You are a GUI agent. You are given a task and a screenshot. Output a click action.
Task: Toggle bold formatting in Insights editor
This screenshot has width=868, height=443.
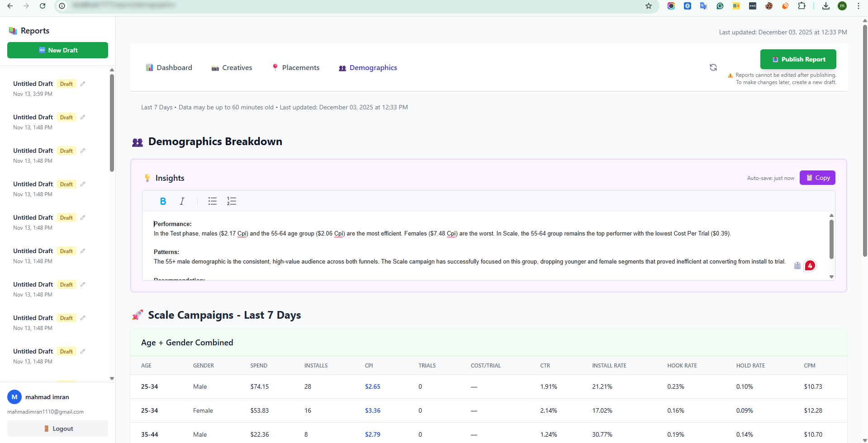[x=163, y=201]
